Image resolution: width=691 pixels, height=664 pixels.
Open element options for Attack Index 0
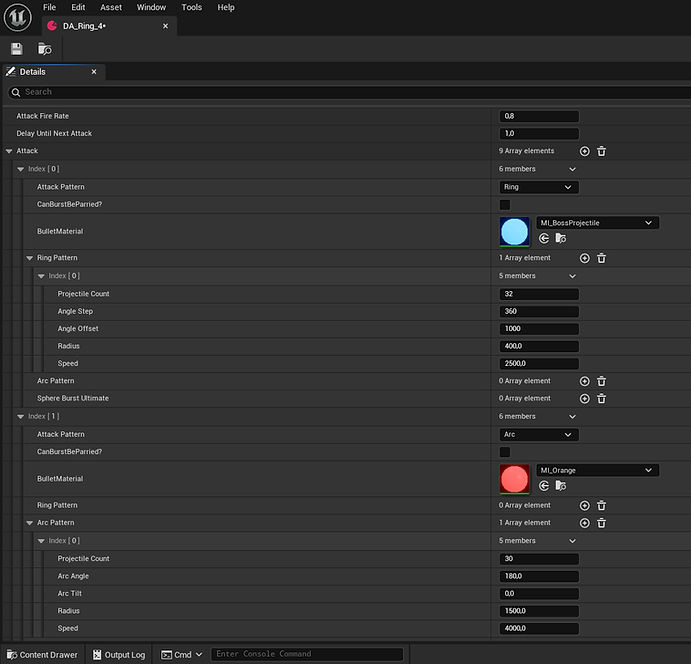pos(572,169)
